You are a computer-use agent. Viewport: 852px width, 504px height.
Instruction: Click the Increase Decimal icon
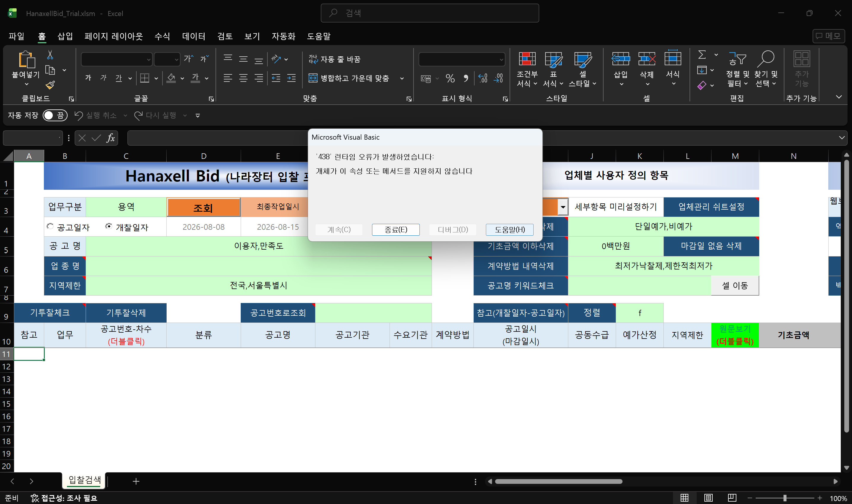click(x=483, y=79)
